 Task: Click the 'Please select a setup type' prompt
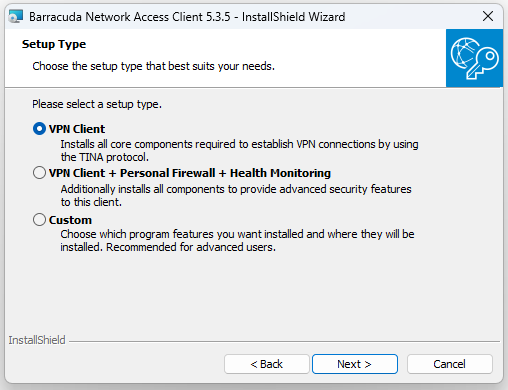click(97, 104)
